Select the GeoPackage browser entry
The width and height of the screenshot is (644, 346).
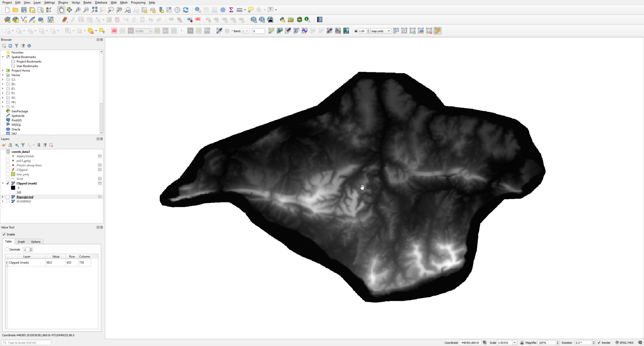19,111
